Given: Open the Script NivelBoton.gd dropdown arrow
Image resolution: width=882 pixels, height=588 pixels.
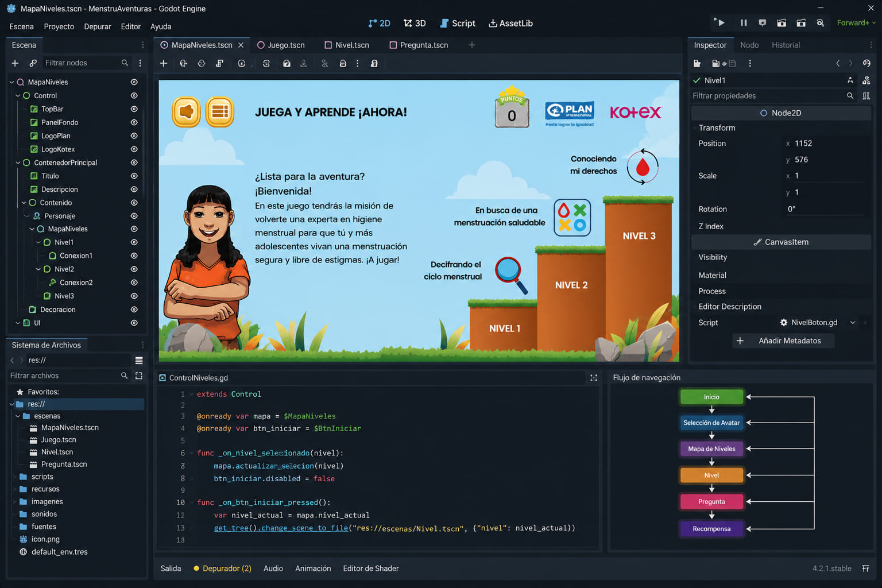Looking at the screenshot, I should [x=853, y=323].
